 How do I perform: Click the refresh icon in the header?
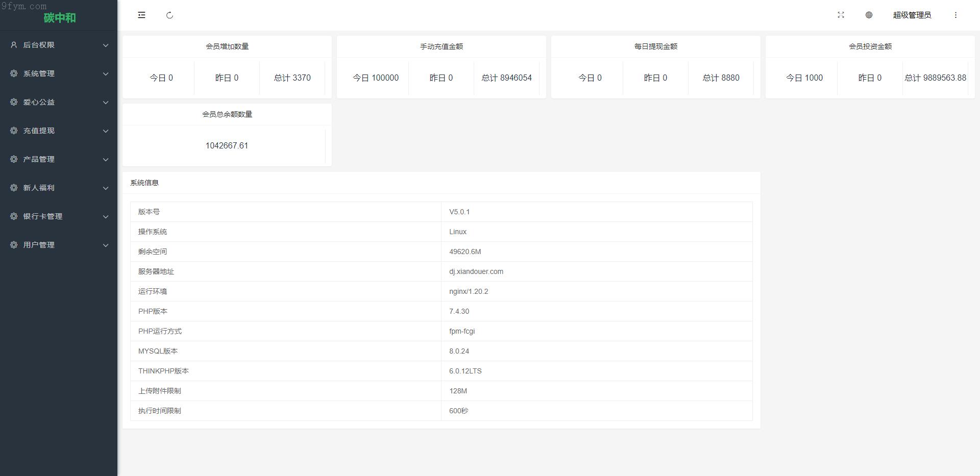(170, 15)
